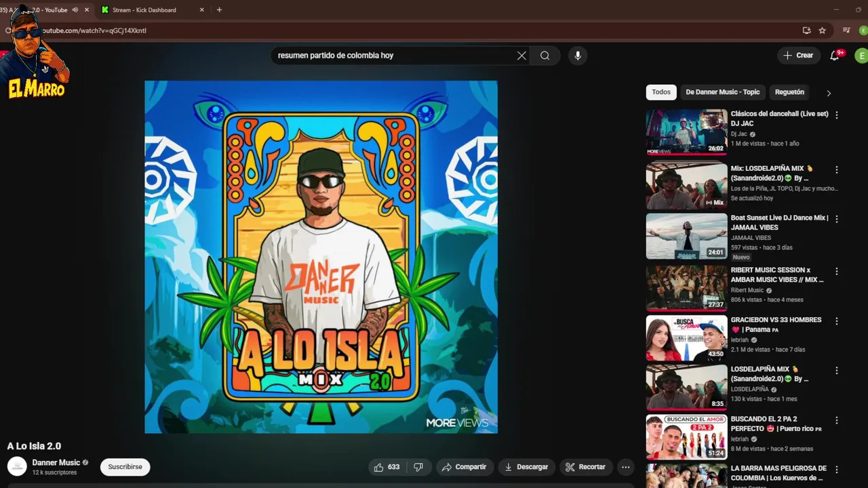This screenshot has width=868, height=488.
Task: Open the notifications bell
Action: (835, 56)
